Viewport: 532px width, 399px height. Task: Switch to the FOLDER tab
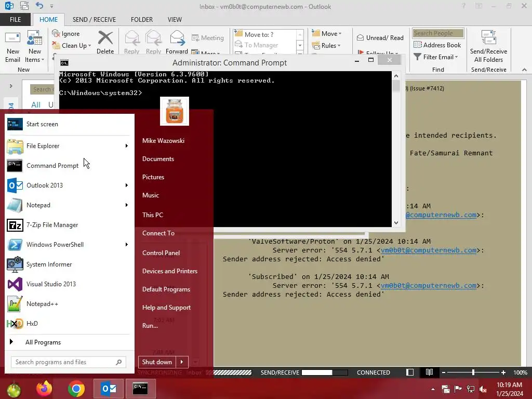coord(142,19)
